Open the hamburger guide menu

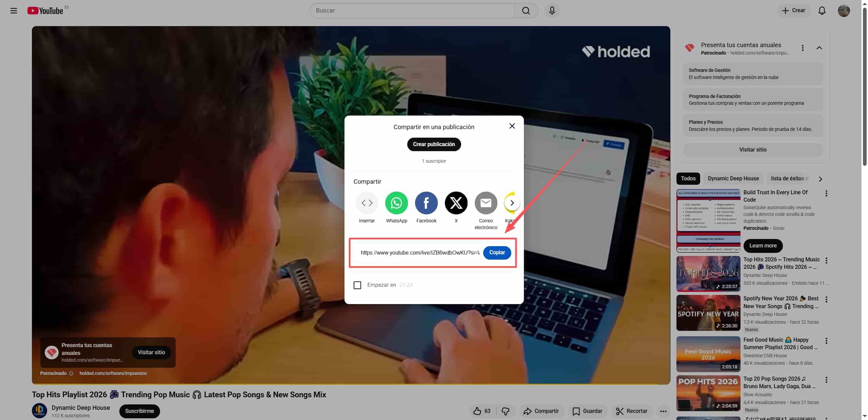(x=14, y=11)
